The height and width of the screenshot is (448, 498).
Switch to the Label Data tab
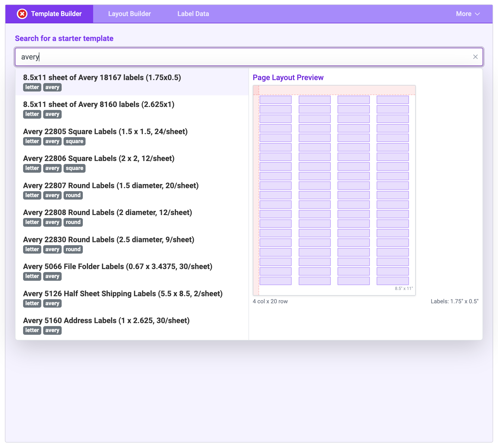tap(193, 14)
